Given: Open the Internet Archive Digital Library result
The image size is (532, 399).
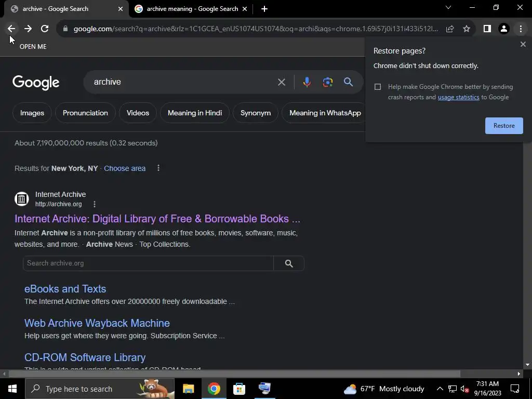Looking at the screenshot, I should coord(157,219).
